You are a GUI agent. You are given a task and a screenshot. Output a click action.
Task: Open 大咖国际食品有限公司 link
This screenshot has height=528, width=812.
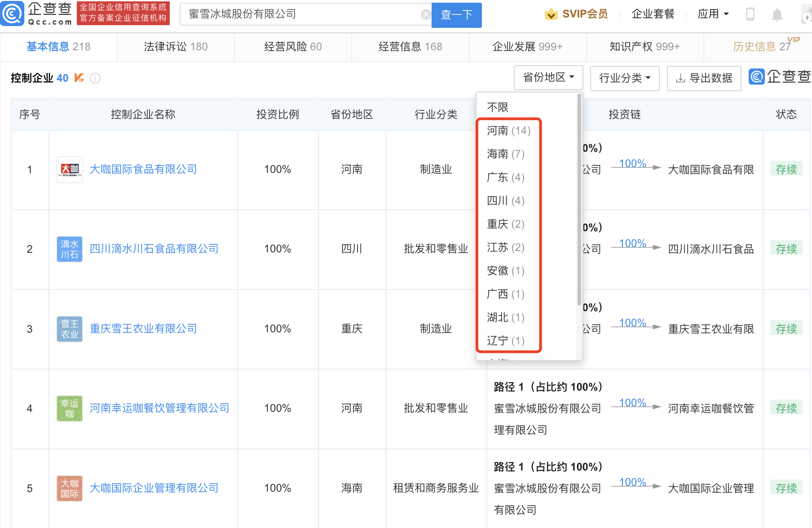143,169
